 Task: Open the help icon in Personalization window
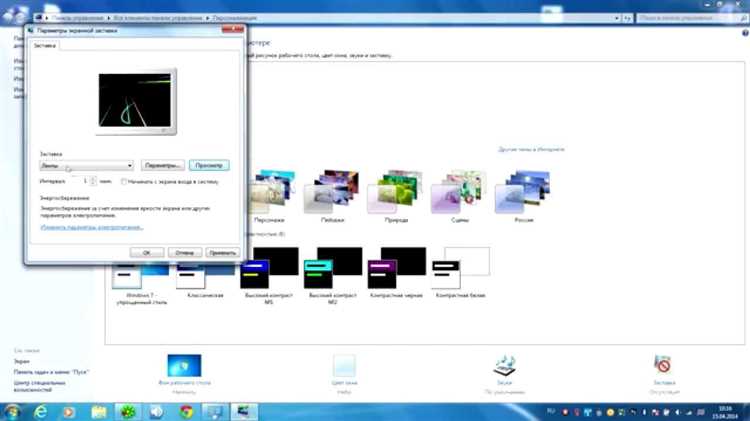coord(745,33)
